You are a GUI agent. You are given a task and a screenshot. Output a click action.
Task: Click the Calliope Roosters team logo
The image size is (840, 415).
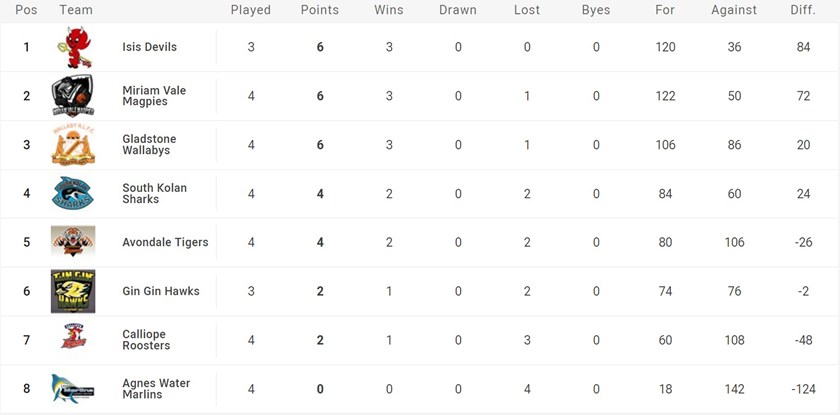pos(73,339)
